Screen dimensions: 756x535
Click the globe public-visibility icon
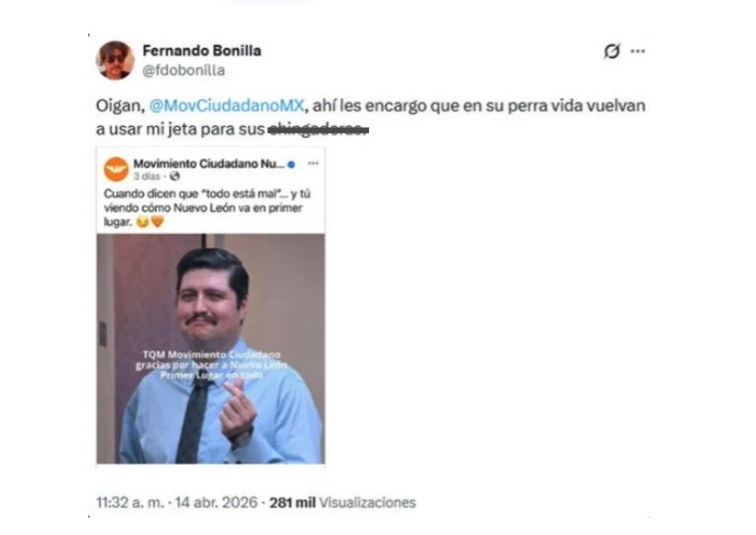point(175,177)
